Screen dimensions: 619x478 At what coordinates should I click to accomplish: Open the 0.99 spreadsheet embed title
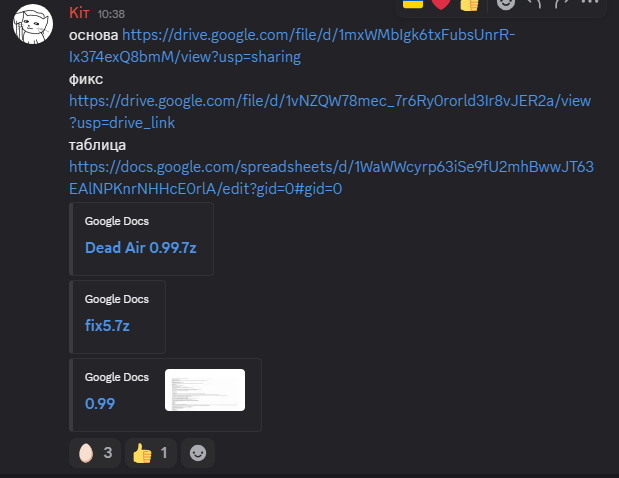point(100,404)
